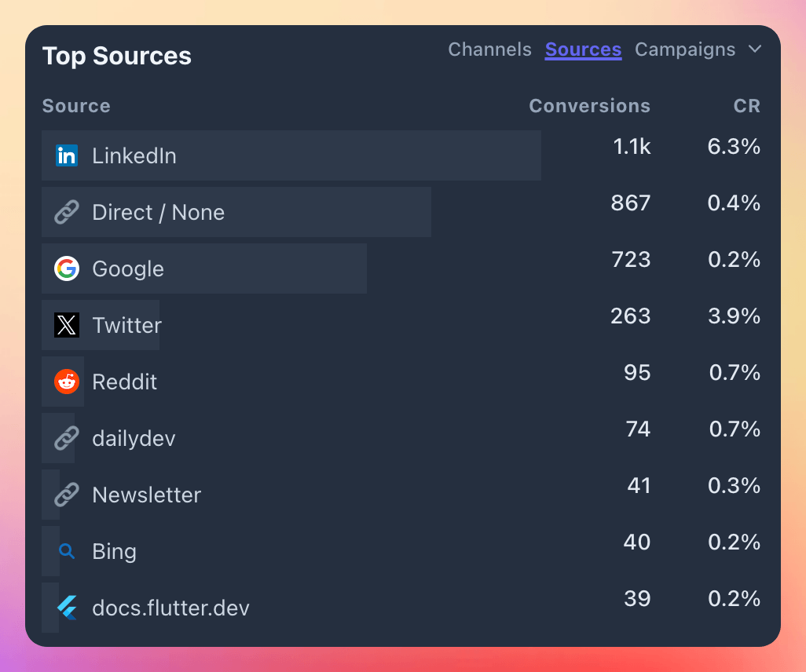Click the link icon next to Direct / None
Image resolution: width=806 pixels, height=672 pixels.
click(x=67, y=212)
